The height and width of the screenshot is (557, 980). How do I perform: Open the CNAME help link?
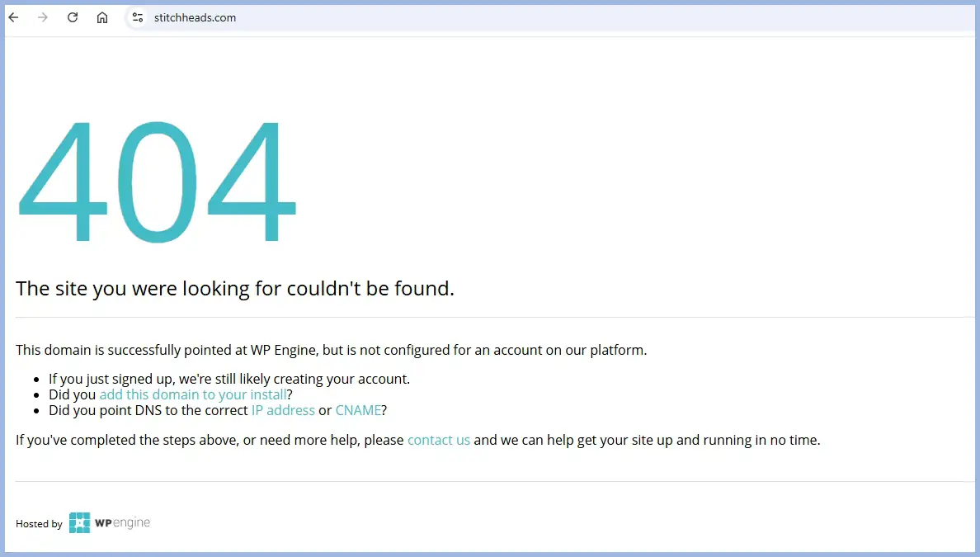358,410
